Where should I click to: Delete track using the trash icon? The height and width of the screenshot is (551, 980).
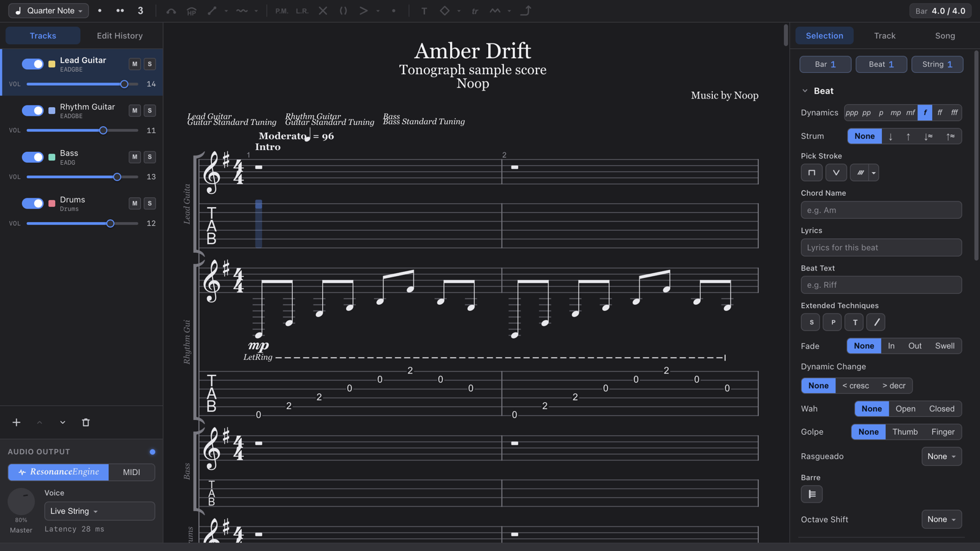click(86, 422)
